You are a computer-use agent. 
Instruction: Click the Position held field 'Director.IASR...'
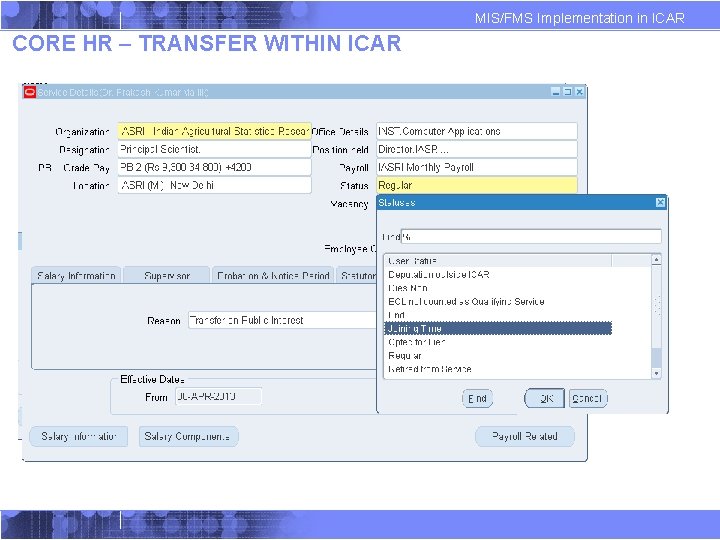(477, 149)
